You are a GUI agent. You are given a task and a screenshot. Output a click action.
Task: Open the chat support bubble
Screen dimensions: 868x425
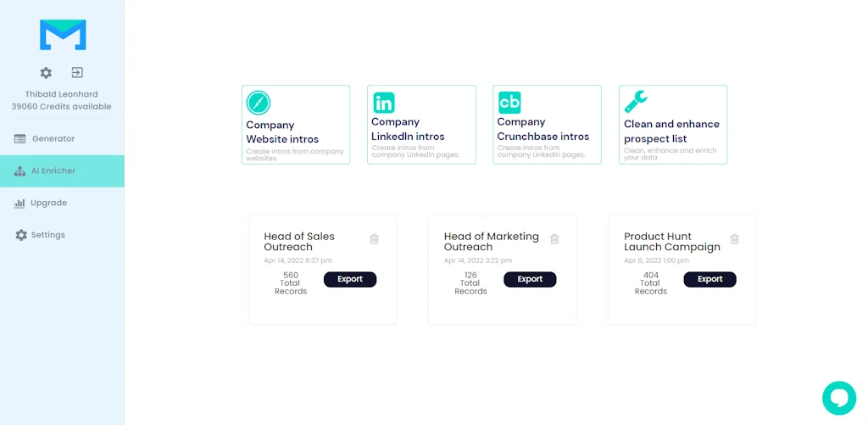(x=839, y=398)
